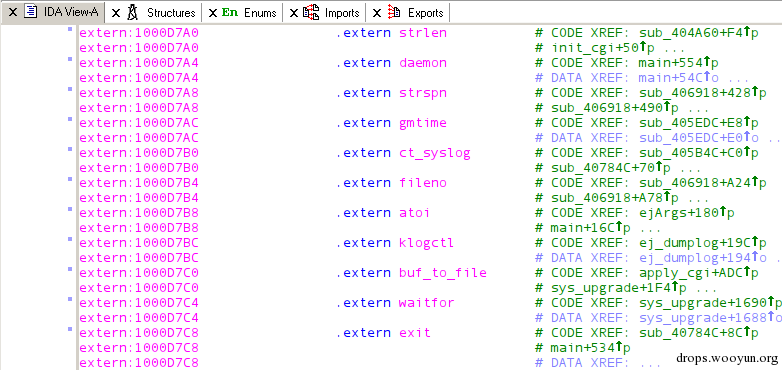Click address extern:1000D7A0 on strlen line
This screenshot has height=370, width=782.
139,33
